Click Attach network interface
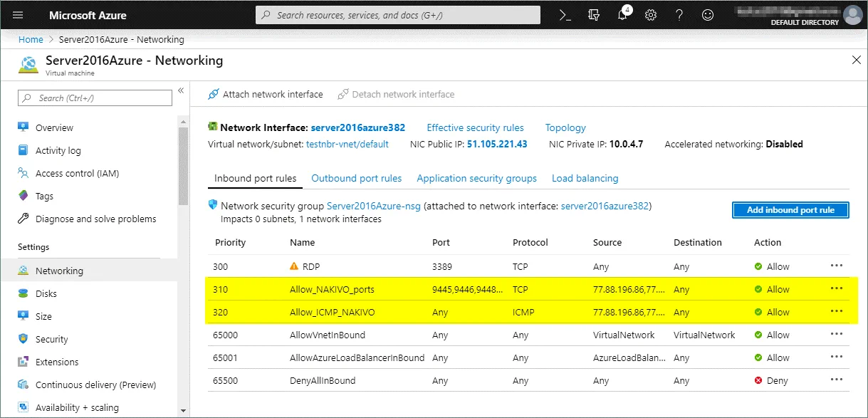The image size is (868, 418). pyautogui.click(x=265, y=95)
